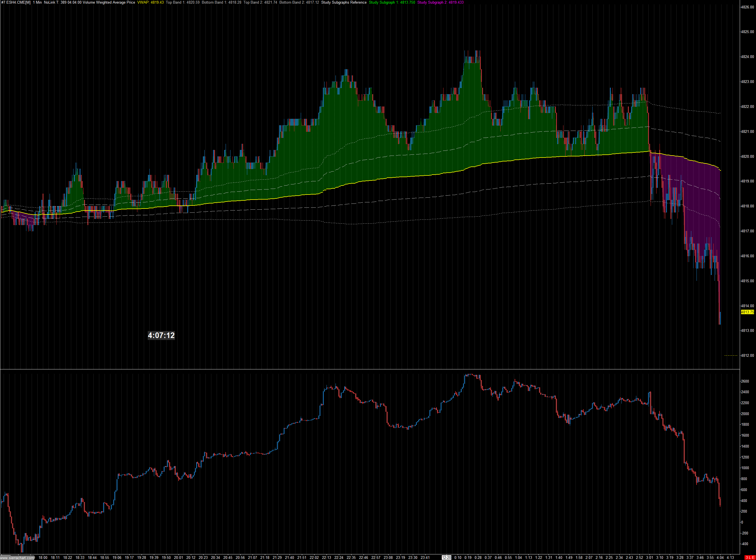
Task: Click the 'Volume Weighted Average Price' study label
Action: 109,2
